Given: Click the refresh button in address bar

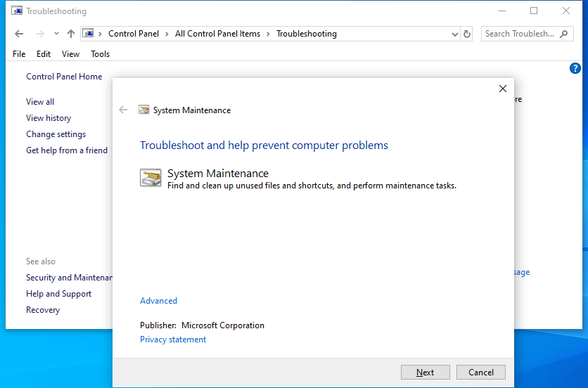Looking at the screenshot, I should [x=467, y=34].
